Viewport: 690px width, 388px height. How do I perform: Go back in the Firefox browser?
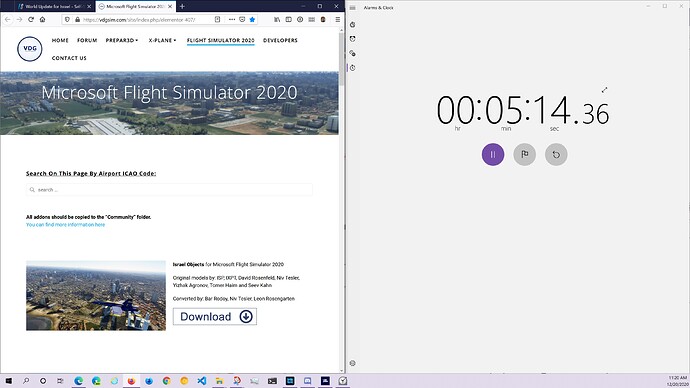pos(7,19)
